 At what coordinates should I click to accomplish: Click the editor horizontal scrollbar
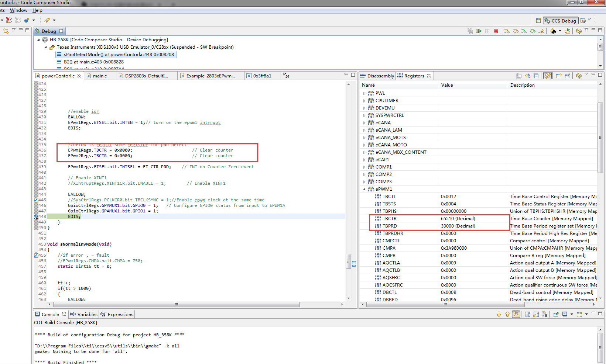click(177, 305)
